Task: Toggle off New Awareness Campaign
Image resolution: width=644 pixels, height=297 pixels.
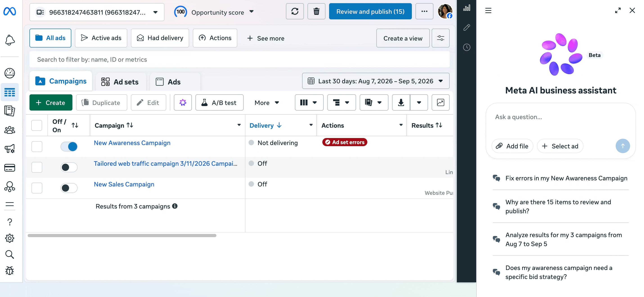Action: click(69, 146)
